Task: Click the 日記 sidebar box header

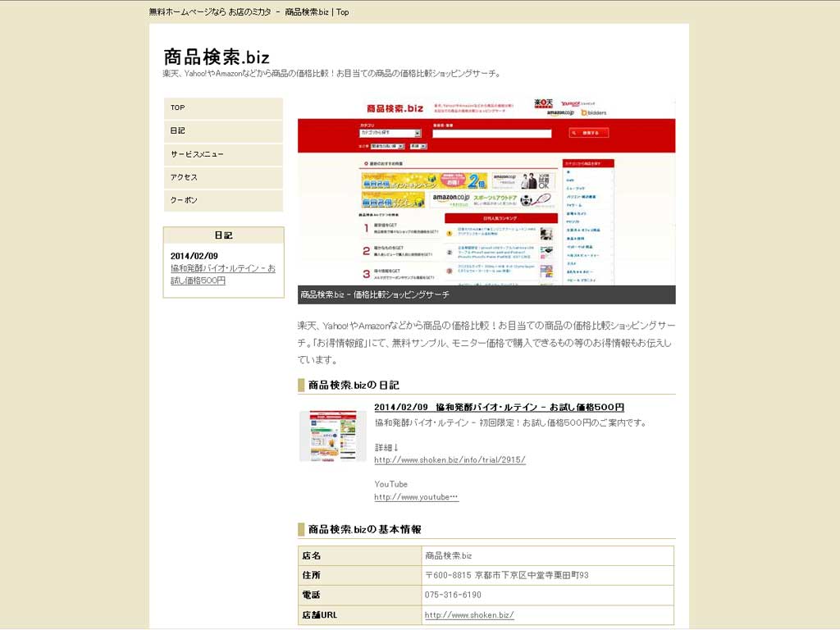Action: click(223, 235)
